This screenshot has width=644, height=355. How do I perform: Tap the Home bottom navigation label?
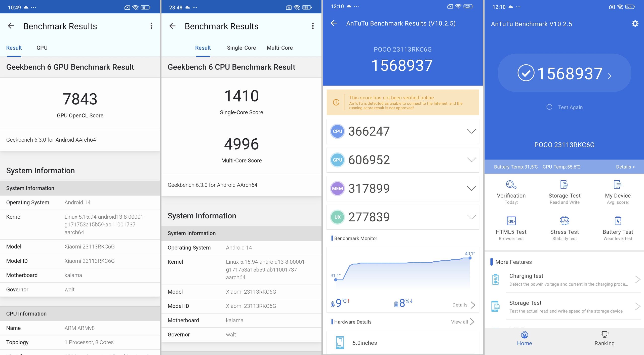525,343
